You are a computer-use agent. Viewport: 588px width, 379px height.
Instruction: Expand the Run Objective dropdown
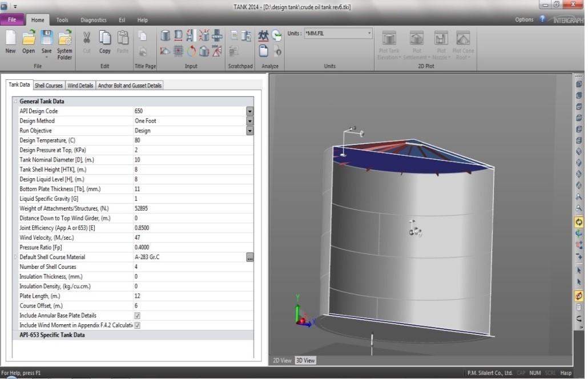click(249, 131)
